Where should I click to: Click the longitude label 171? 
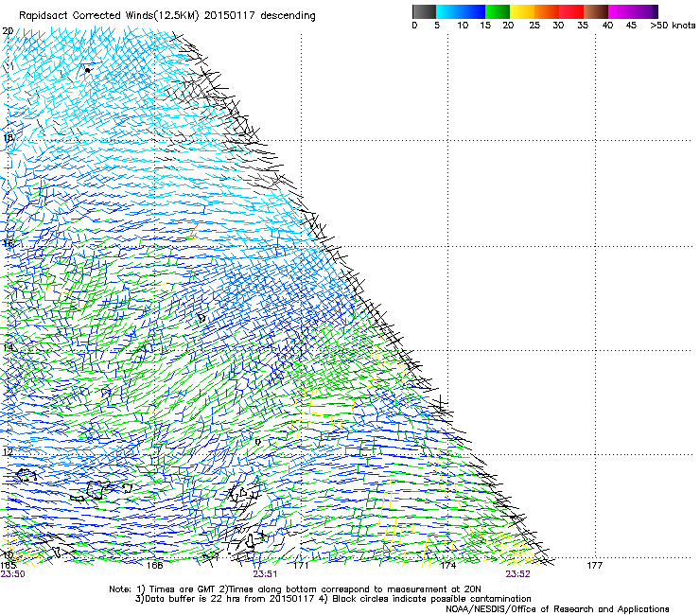click(301, 566)
